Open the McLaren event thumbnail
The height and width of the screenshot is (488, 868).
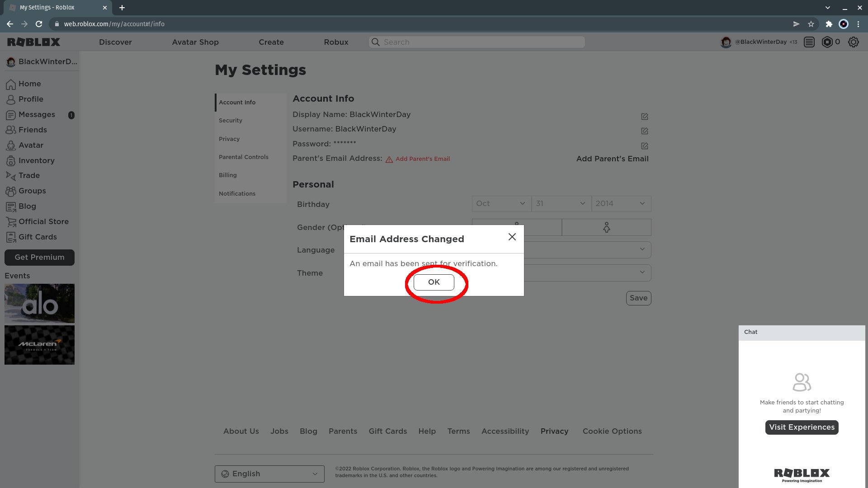pos(39,345)
